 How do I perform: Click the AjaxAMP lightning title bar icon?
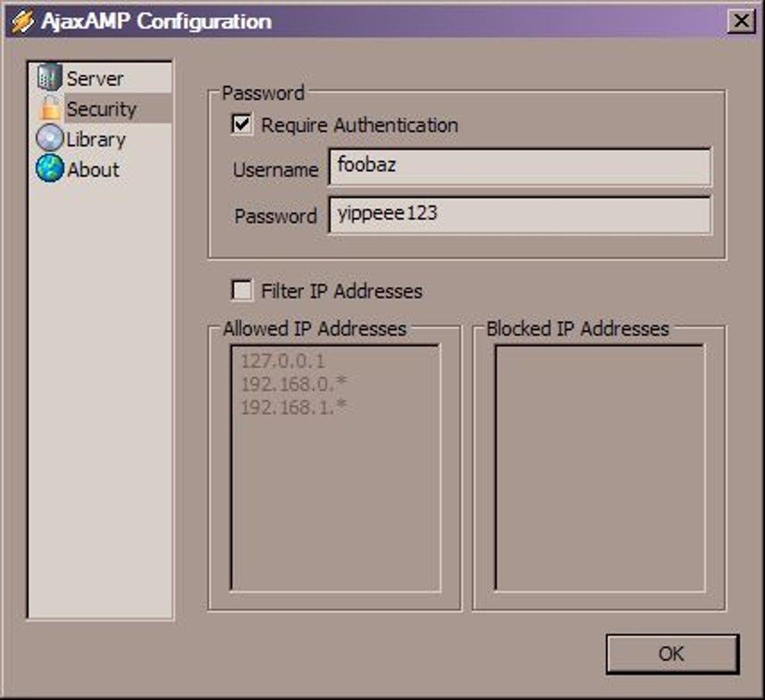click(23, 22)
